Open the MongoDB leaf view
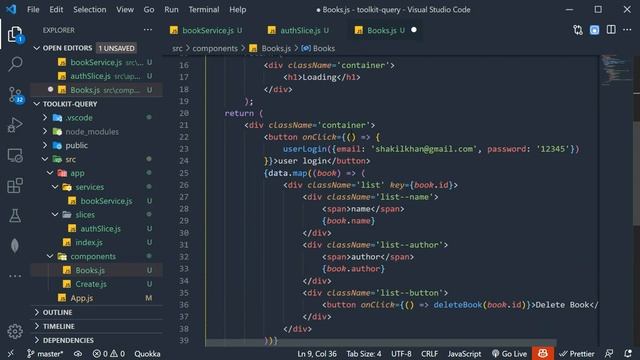The height and width of the screenshot is (360, 640). [x=15, y=246]
